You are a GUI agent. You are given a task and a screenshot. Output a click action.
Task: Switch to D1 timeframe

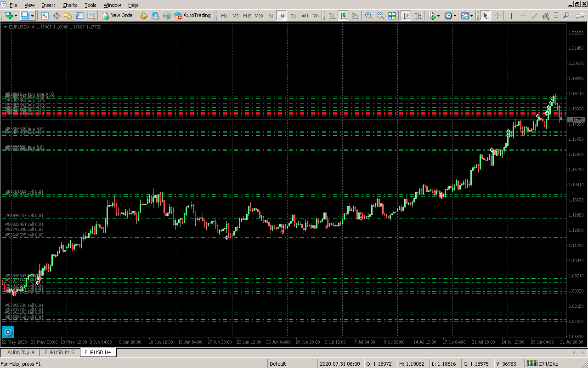(x=293, y=16)
